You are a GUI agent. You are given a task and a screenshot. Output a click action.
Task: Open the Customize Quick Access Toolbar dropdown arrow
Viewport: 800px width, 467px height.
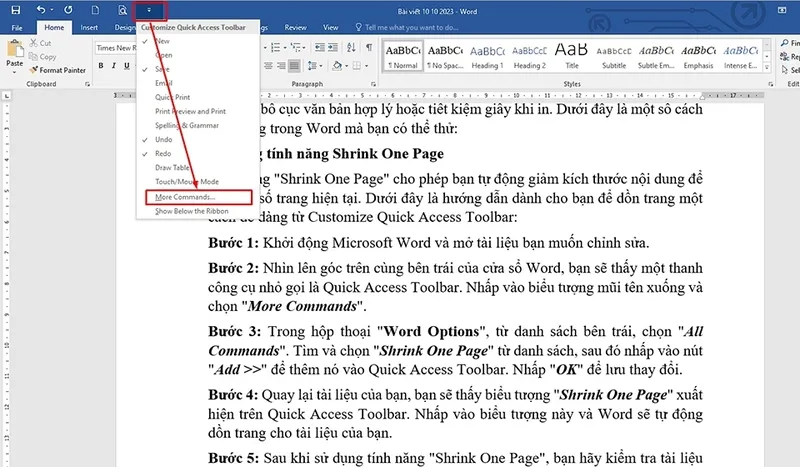(x=149, y=10)
